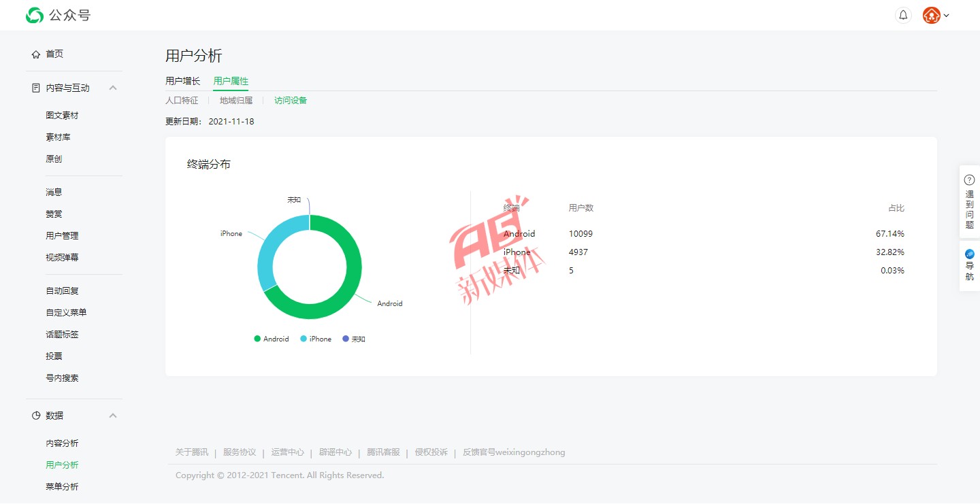This screenshot has width=980, height=504.
Task: Open 投票 in the sidebar
Action: click(x=54, y=356)
